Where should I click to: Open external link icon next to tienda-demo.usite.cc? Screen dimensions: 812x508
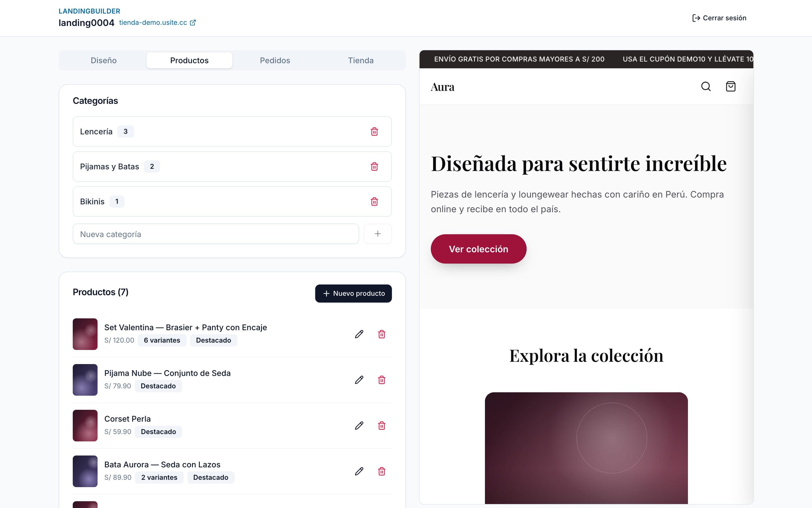pos(193,23)
